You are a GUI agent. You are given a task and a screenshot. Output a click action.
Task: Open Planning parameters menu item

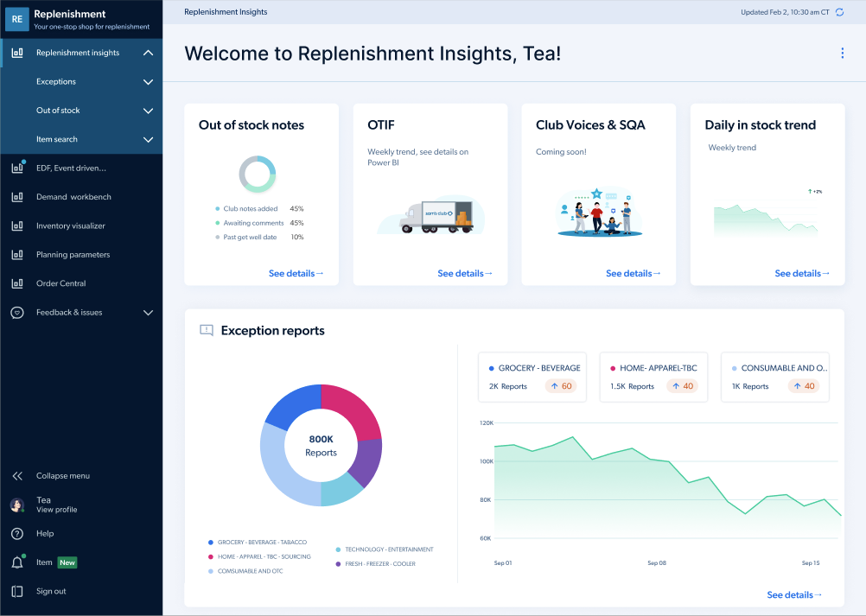tap(73, 255)
